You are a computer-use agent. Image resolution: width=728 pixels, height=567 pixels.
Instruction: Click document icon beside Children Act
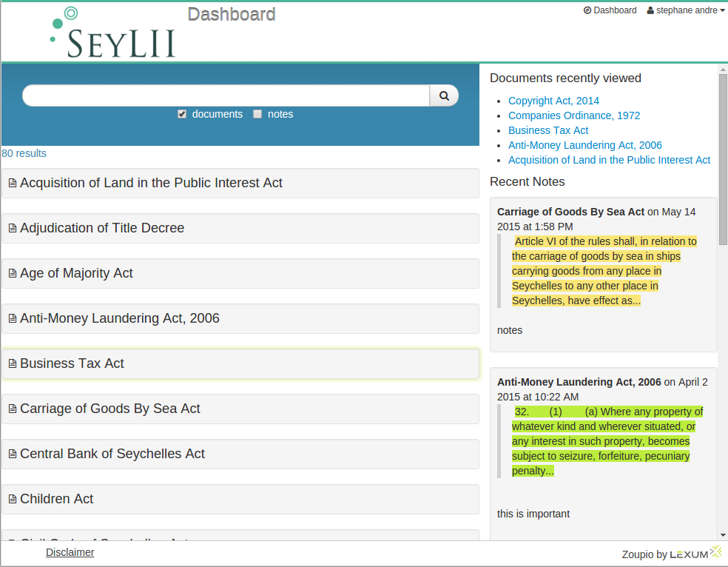(x=13, y=500)
